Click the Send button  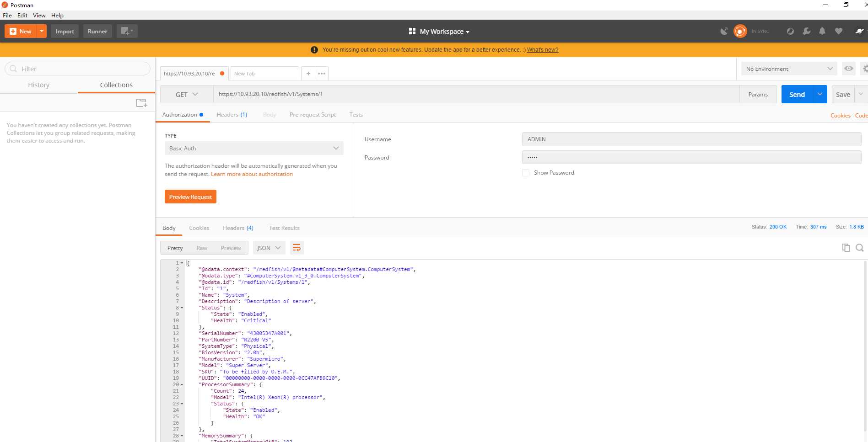797,94
